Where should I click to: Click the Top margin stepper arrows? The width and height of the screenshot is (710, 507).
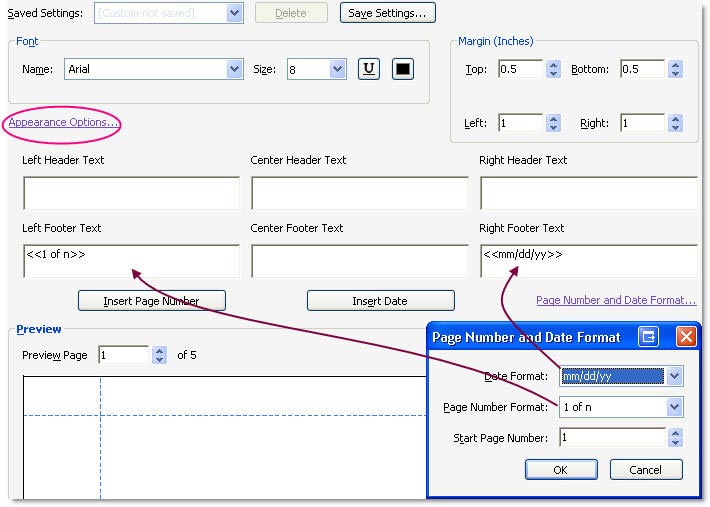[554, 70]
